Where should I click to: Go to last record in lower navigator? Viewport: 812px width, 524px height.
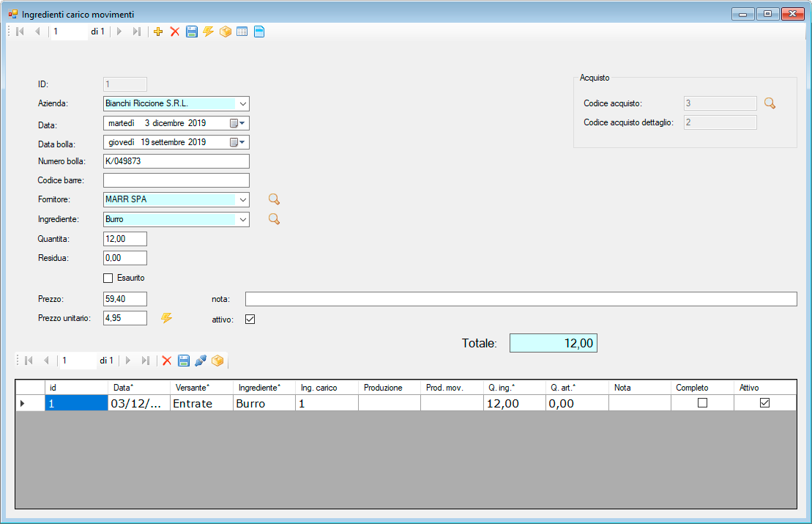click(x=146, y=361)
